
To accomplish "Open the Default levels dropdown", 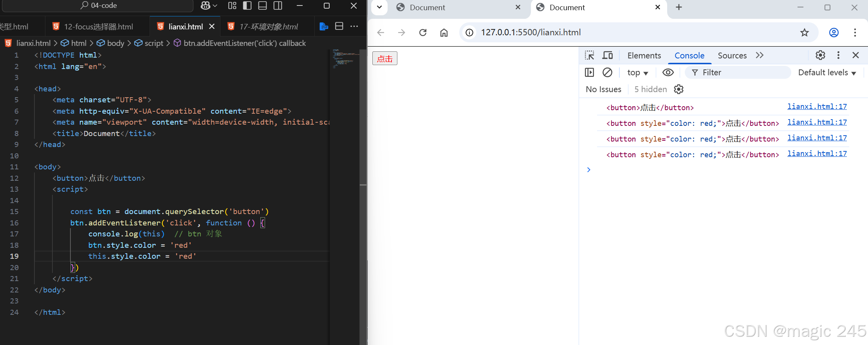I will (x=827, y=73).
